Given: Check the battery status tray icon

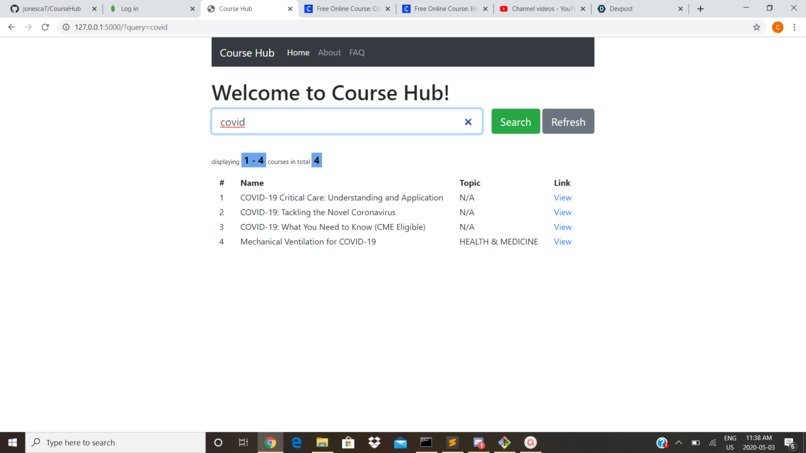Looking at the screenshot, I should pyautogui.click(x=695, y=442).
